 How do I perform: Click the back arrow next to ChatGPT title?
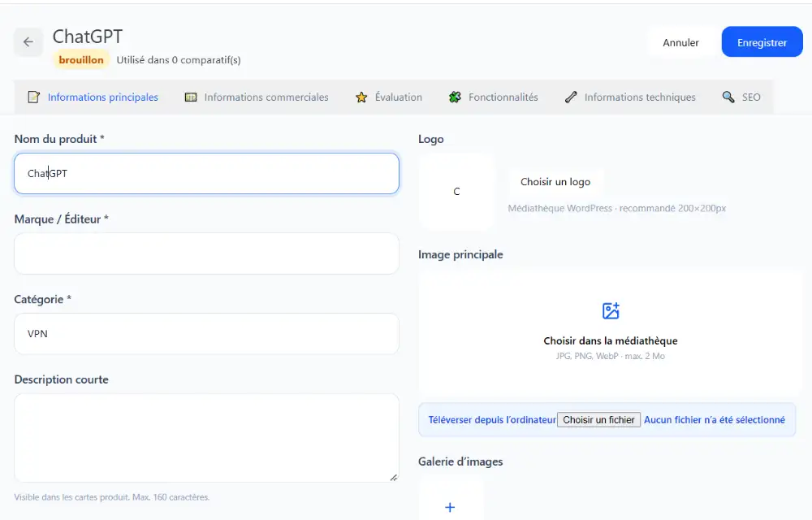(28, 42)
